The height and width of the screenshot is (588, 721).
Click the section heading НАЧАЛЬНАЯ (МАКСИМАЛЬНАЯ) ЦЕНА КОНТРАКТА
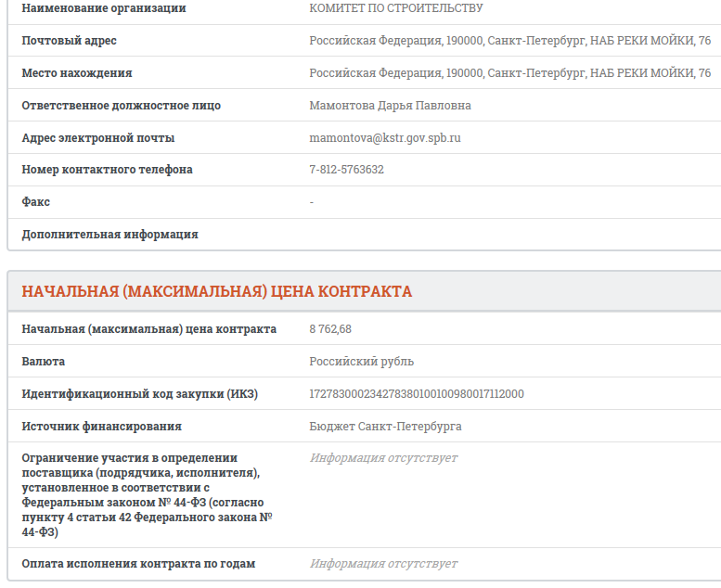(x=216, y=291)
